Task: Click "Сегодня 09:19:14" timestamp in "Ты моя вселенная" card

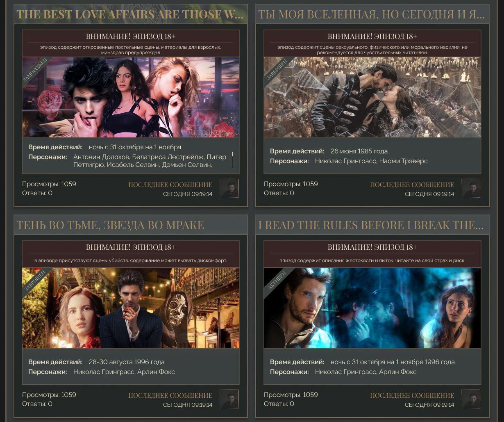Action: coord(429,194)
